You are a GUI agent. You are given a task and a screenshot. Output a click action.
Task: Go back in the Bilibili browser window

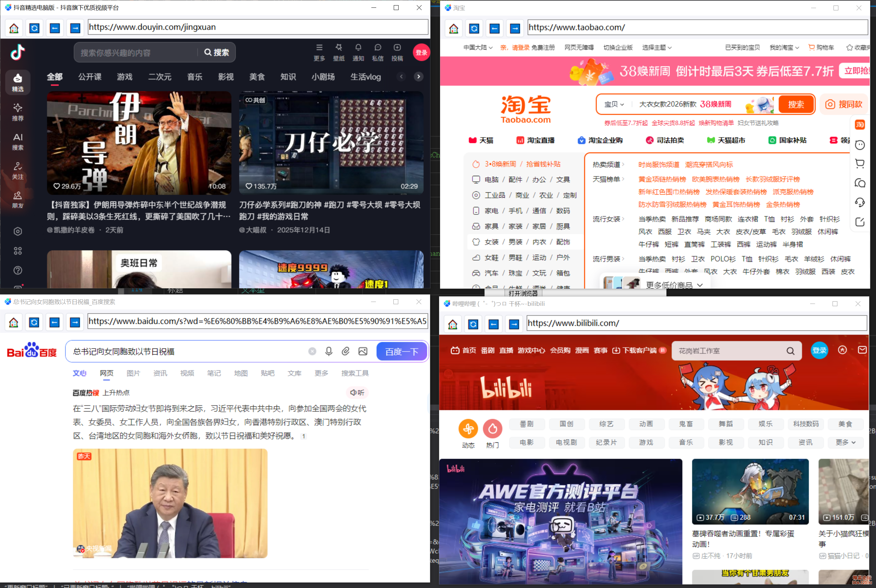pyautogui.click(x=494, y=324)
